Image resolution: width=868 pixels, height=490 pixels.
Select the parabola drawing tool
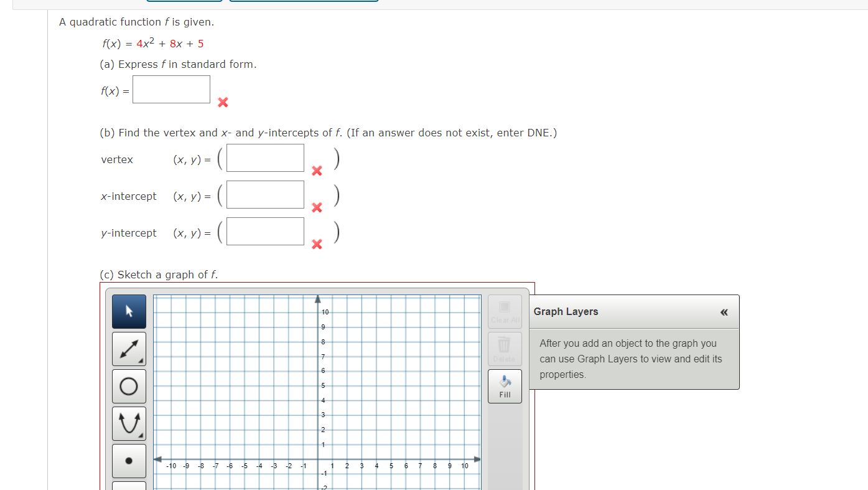129,423
